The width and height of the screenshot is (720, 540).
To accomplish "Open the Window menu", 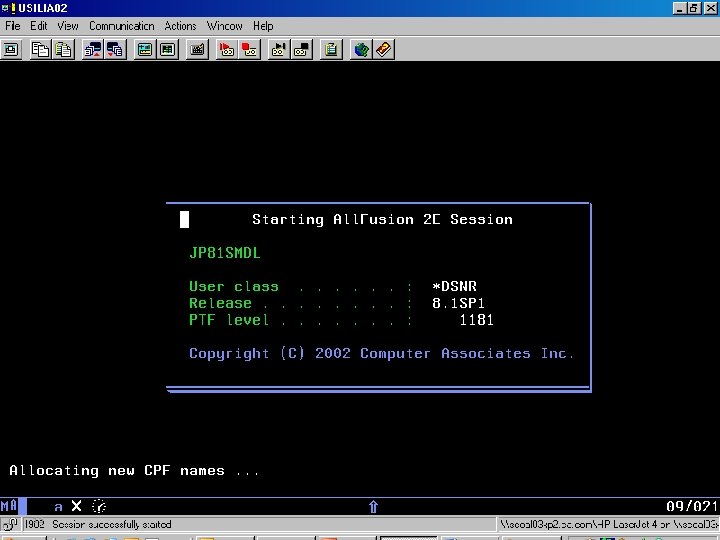I will pos(225,26).
